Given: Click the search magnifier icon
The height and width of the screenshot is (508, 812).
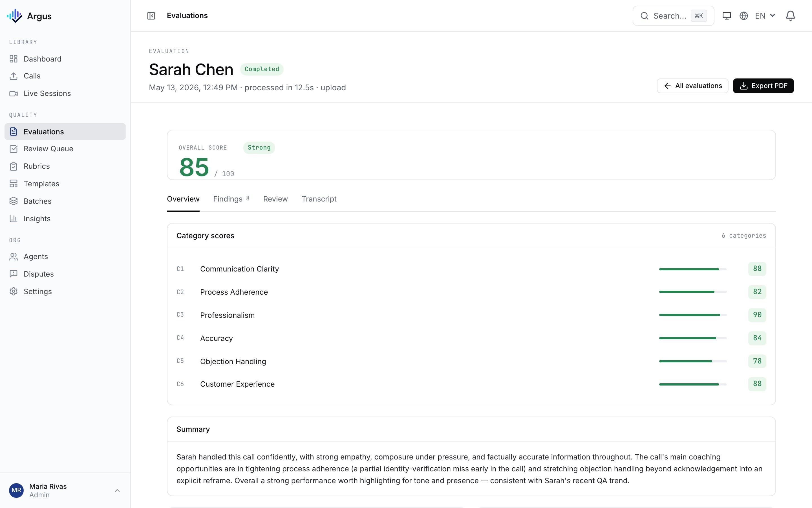Looking at the screenshot, I should pos(644,16).
